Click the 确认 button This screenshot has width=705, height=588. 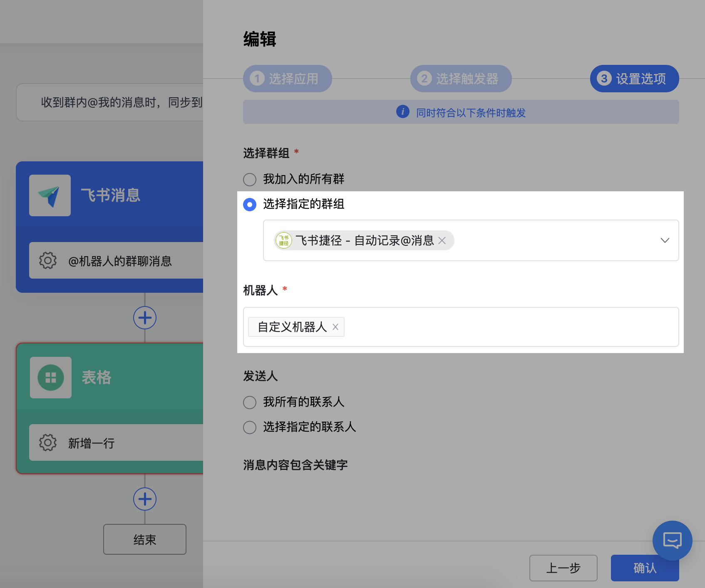point(645,568)
